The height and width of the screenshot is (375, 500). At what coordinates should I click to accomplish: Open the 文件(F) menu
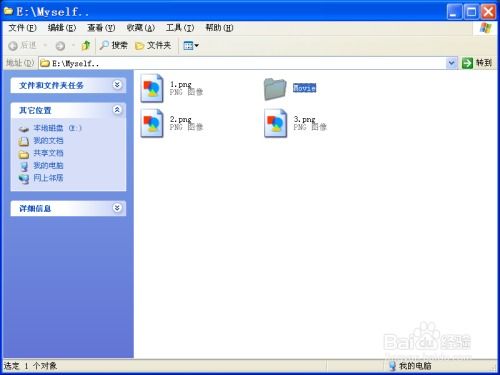click(x=22, y=28)
